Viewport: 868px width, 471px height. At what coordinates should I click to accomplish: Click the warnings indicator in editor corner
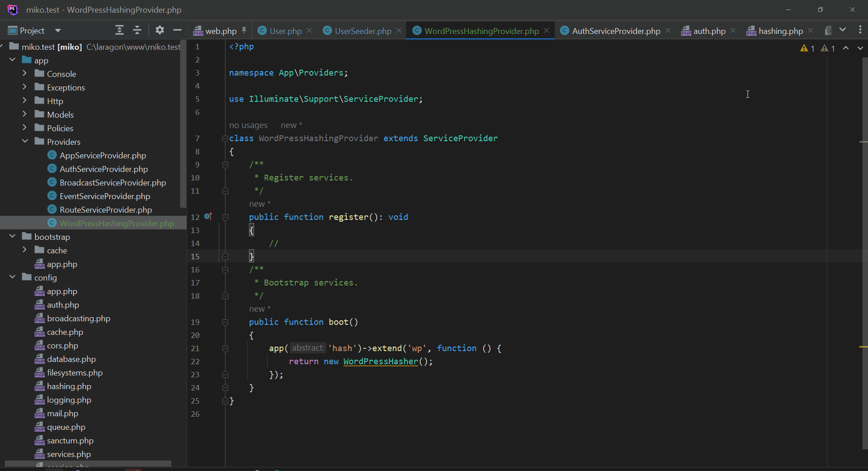click(807, 48)
